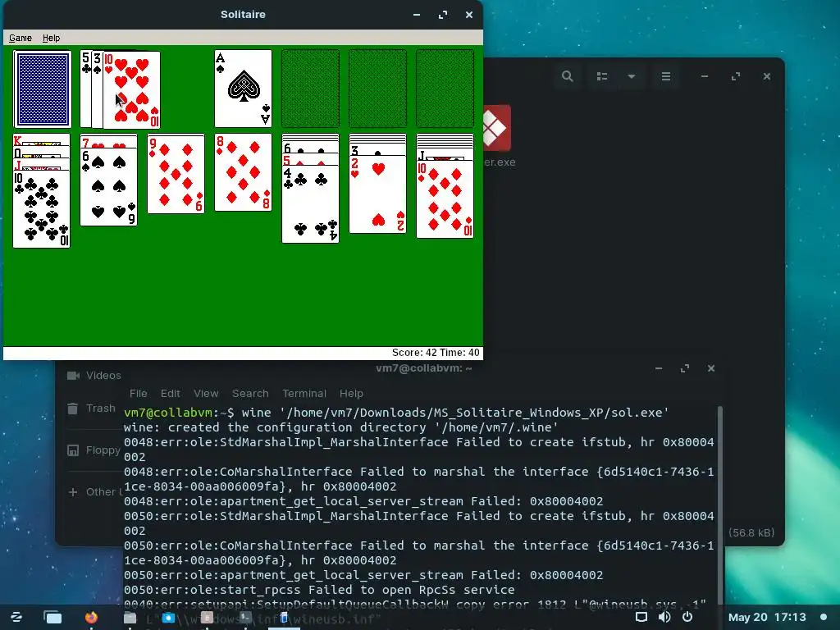Open the terminal View menu
The image size is (840, 630).
[206, 393]
